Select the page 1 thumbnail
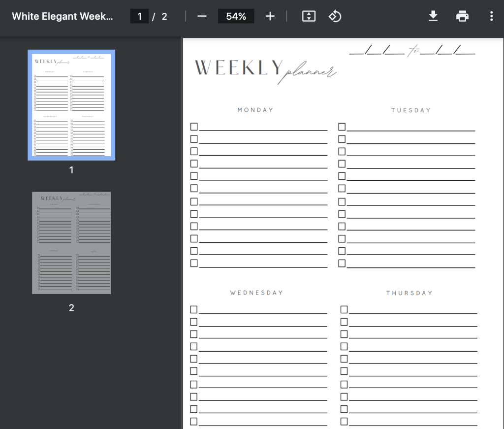 (71, 105)
